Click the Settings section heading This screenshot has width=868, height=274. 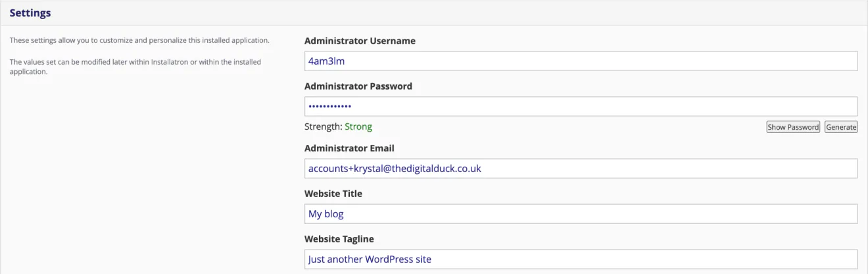pyautogui.click(x=30, y=13)
